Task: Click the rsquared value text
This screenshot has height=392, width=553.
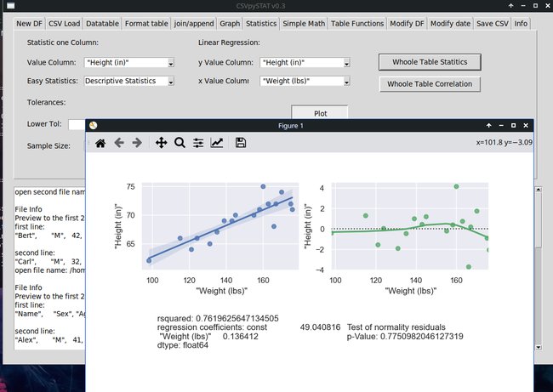Action: tap(218, 319)
